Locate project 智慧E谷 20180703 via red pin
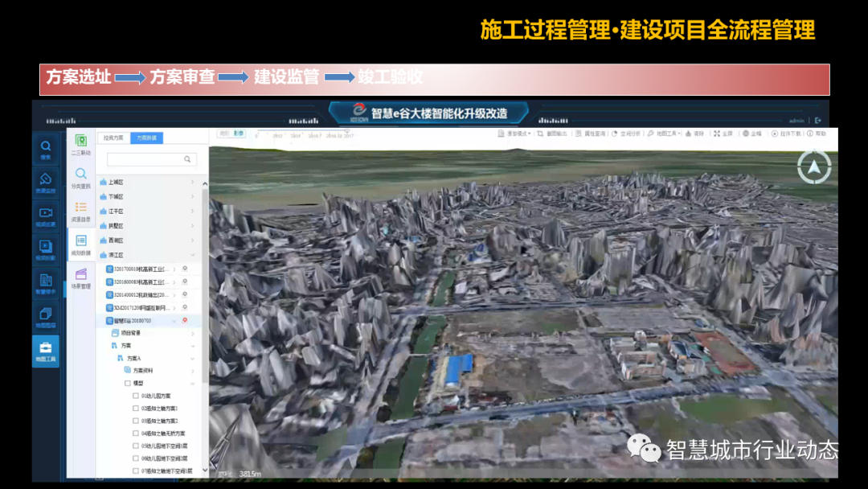 pos(185,320)
